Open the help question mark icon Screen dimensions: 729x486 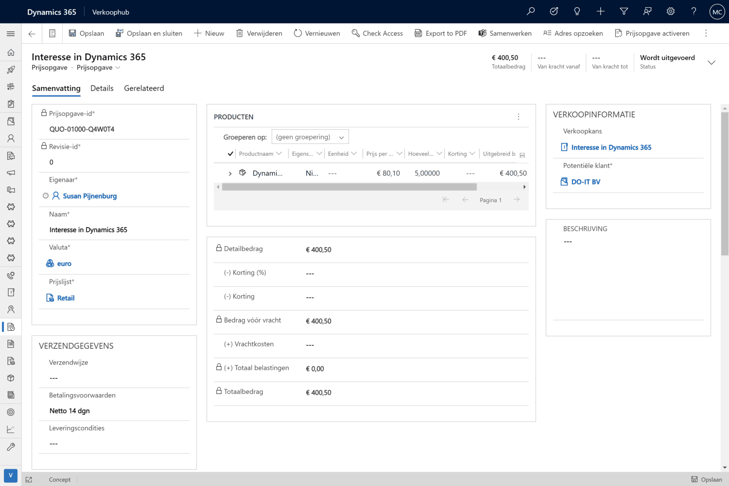pos(694,12)
